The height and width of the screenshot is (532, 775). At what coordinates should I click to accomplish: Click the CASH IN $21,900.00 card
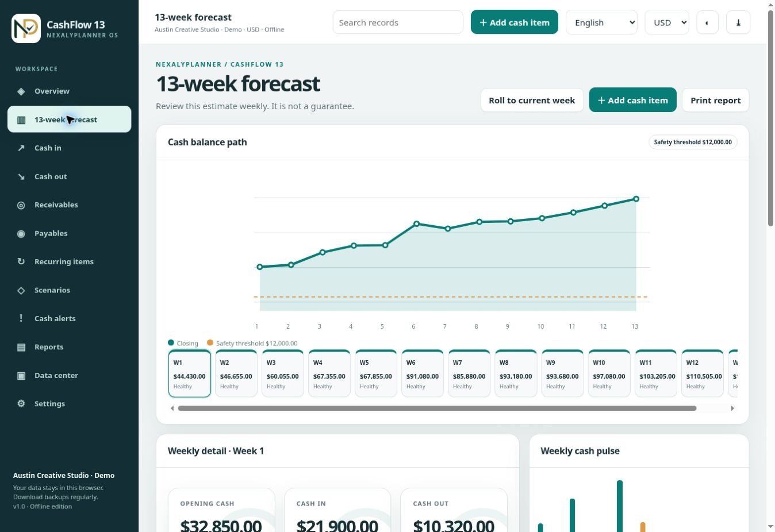337,510
